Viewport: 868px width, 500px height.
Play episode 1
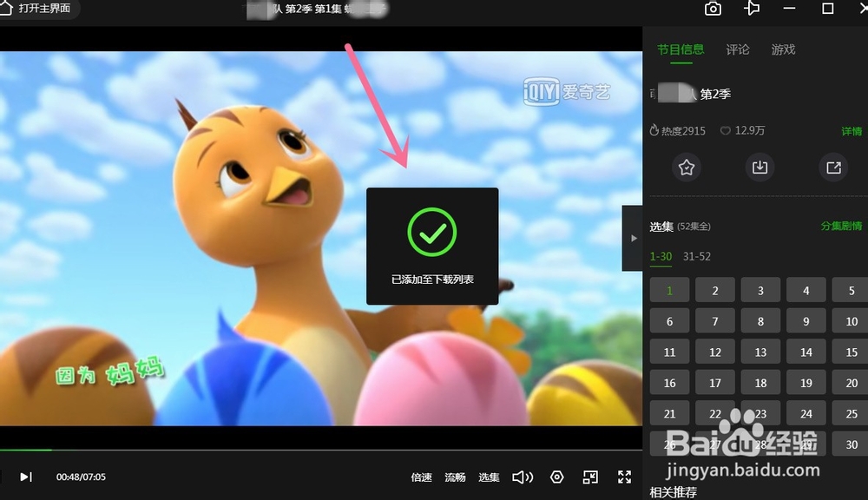pyautogui.click(x=669, y=290)
